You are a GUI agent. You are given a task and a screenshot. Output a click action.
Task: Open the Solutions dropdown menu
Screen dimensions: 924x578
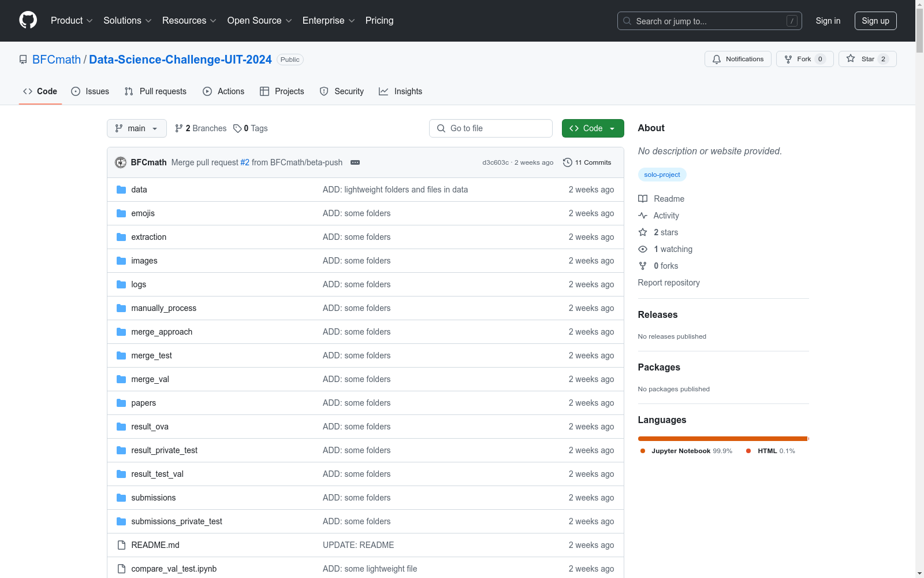point(127,20)
